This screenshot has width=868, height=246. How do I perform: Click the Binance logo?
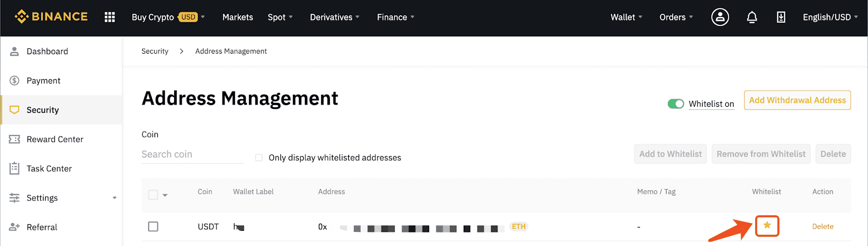tap(51, 17)
